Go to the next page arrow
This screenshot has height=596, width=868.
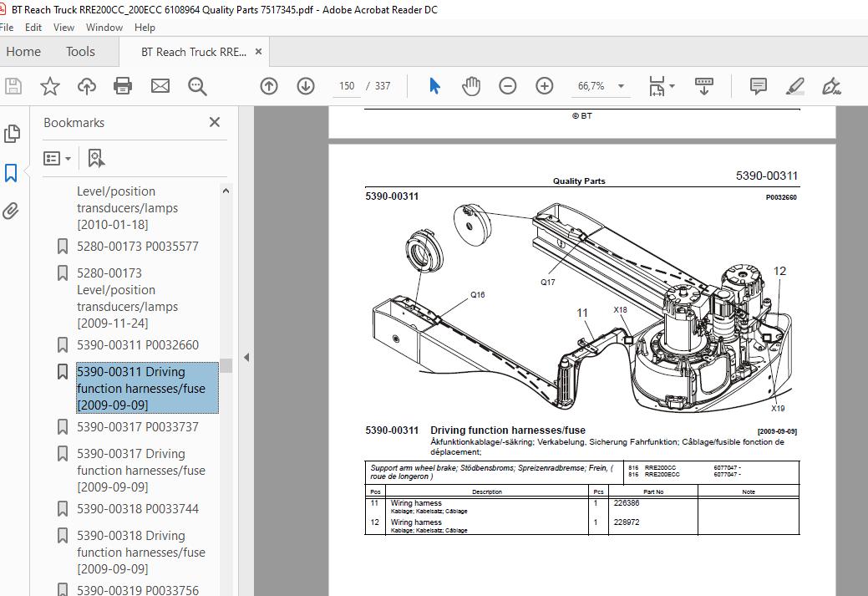[x=306, y=86]
